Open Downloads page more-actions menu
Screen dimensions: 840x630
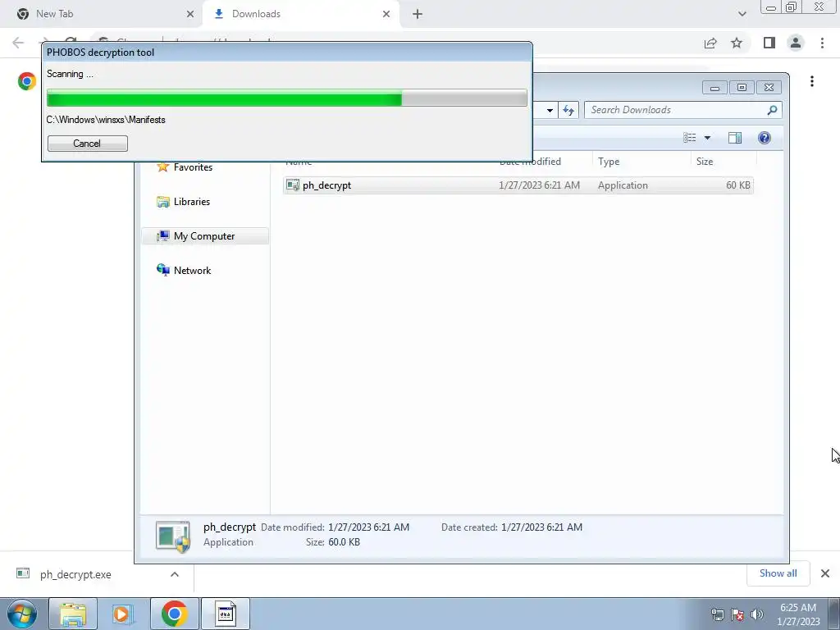[812, 81]
